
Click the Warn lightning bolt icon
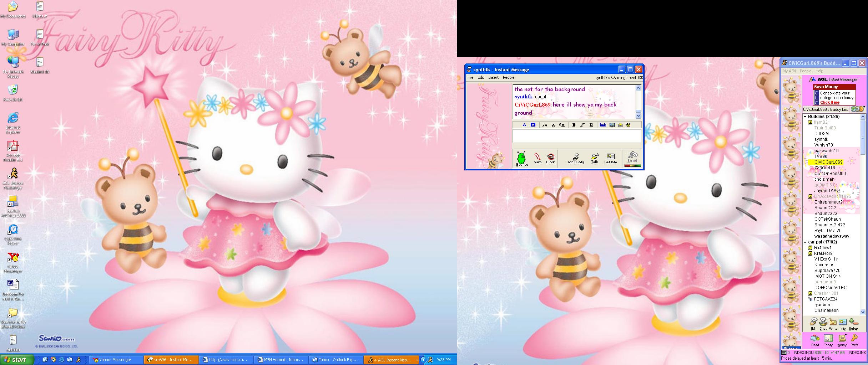[537, 158]
